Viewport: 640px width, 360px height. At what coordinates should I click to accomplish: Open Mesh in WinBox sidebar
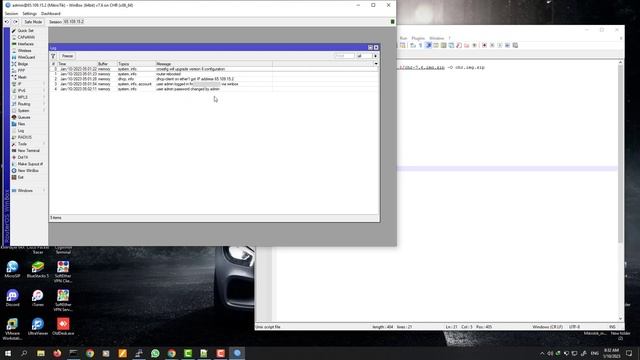(x=22, y=77)
